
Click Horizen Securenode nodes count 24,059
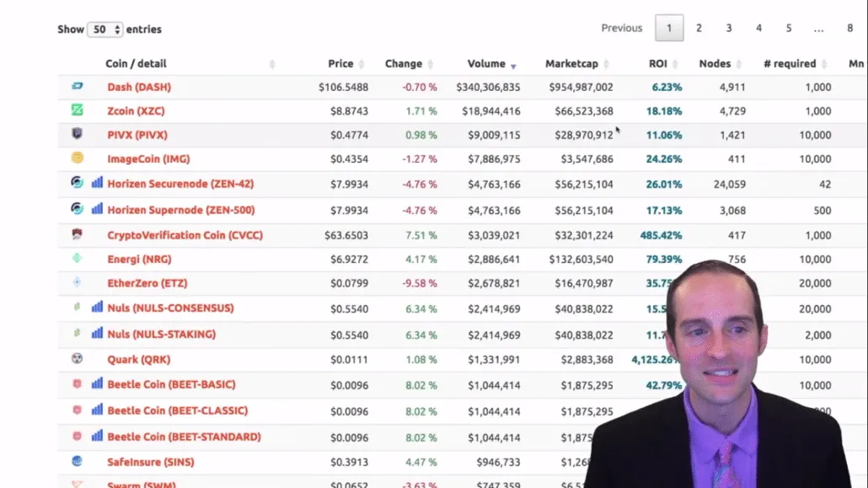(x=730, y=184)
